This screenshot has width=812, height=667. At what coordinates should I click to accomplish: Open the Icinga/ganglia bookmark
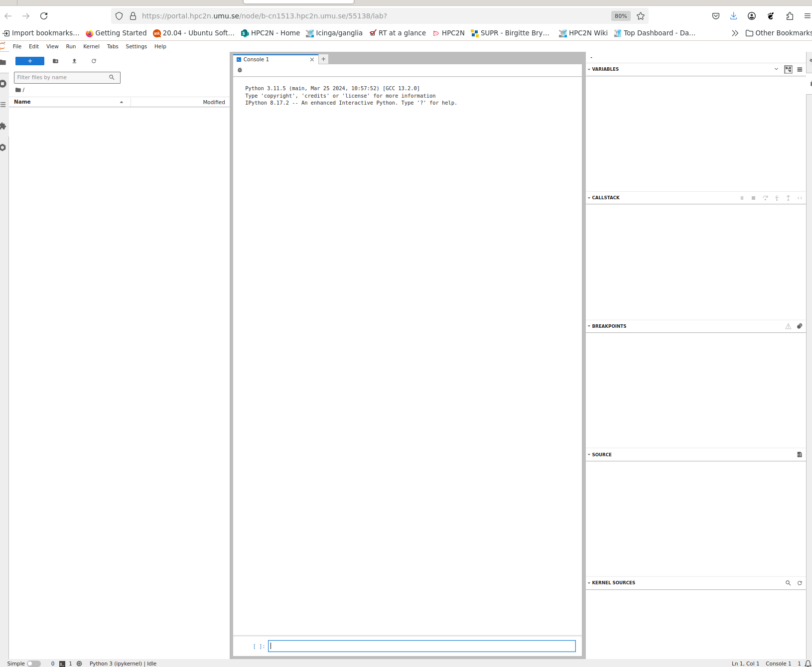click(x=334, y=33)
